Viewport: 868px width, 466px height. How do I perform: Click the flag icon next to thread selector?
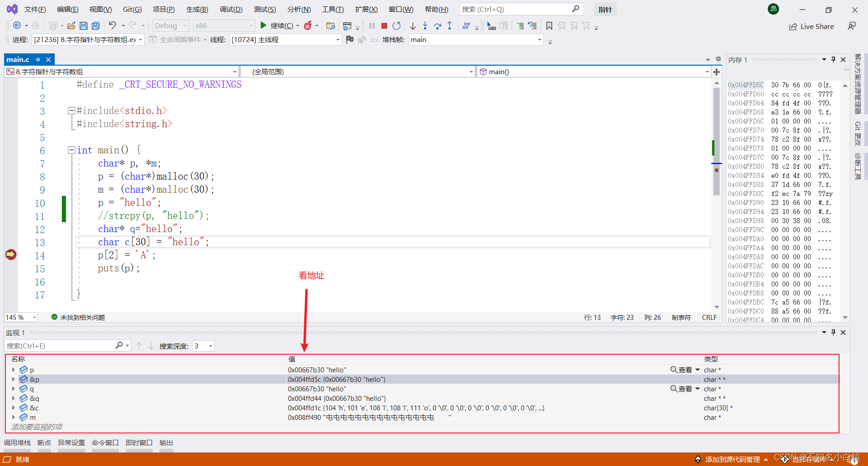coord(349,40)
